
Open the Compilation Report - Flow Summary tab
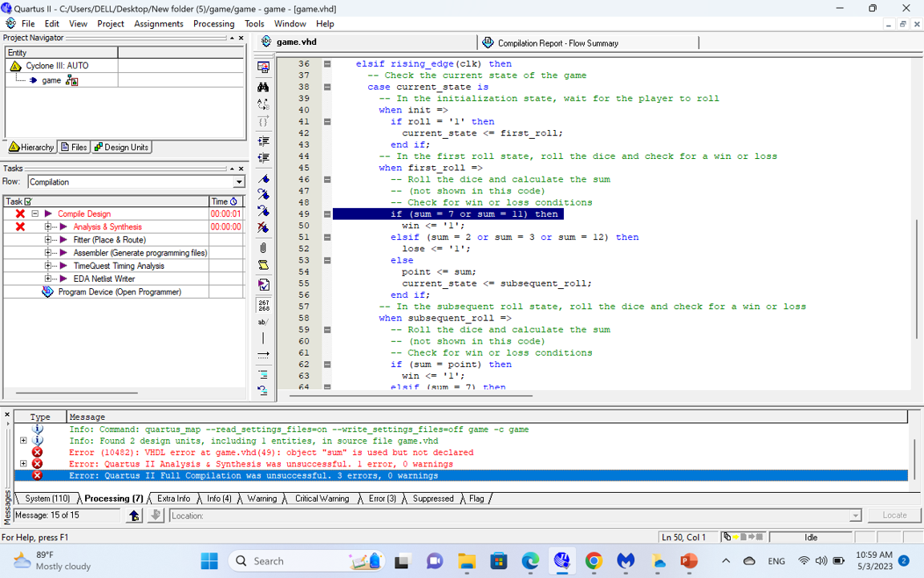(557, 43)
